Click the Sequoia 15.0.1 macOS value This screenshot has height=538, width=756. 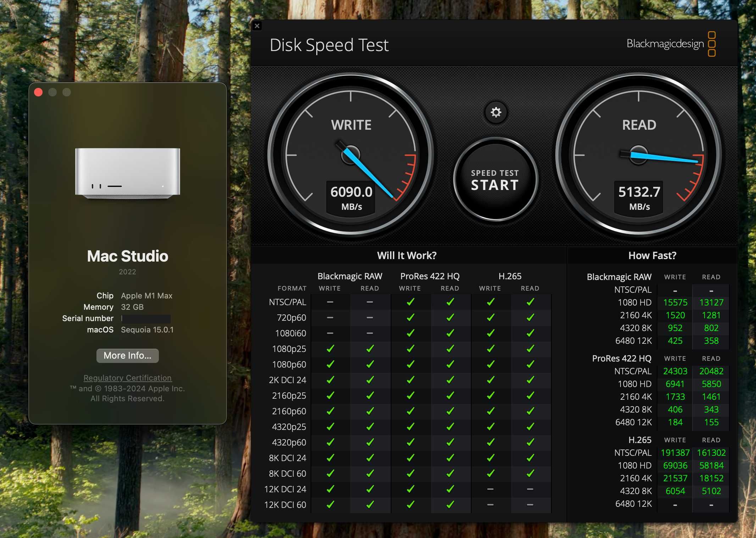coord(147,330)
